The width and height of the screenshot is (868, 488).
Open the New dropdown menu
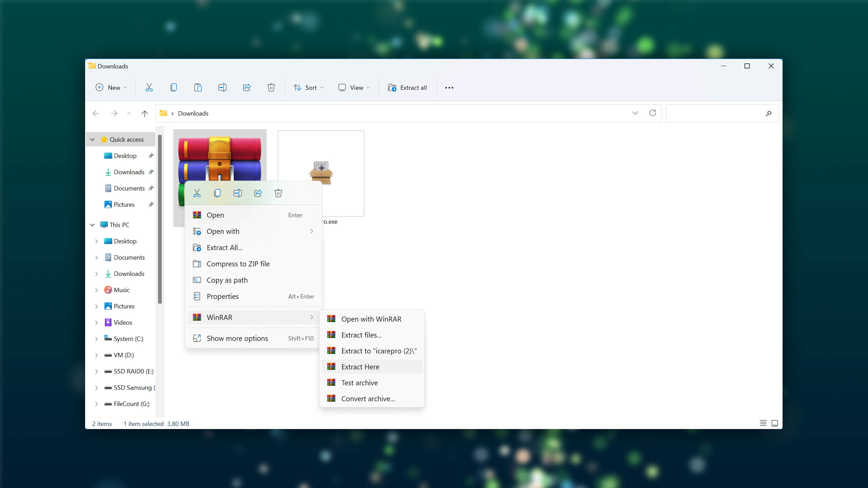coord(112,87)
